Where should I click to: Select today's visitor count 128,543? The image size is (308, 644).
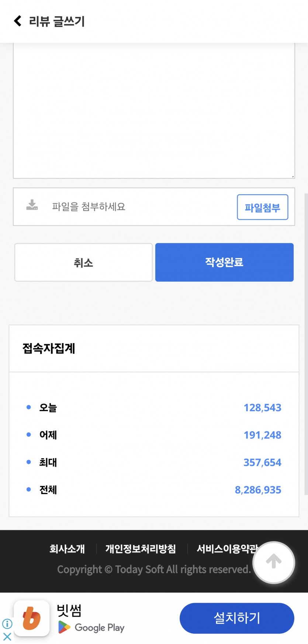(x=262, y=408)
